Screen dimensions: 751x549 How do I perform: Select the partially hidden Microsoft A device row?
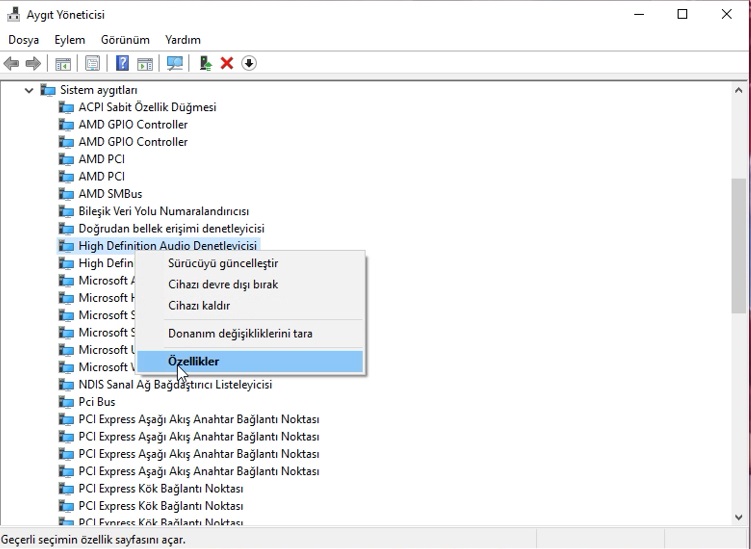[106, 280]
